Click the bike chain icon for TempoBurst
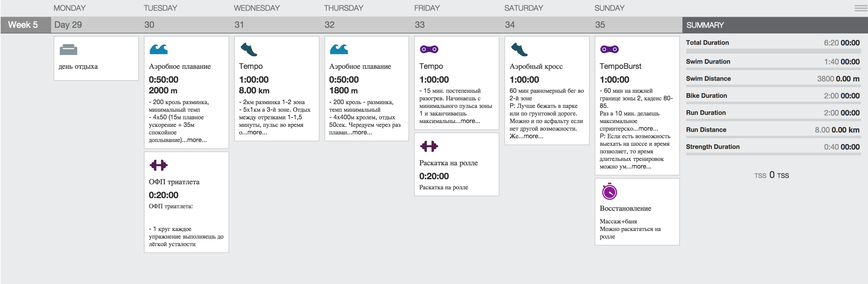This screenshot has height=284, width=868. [609, 49]
